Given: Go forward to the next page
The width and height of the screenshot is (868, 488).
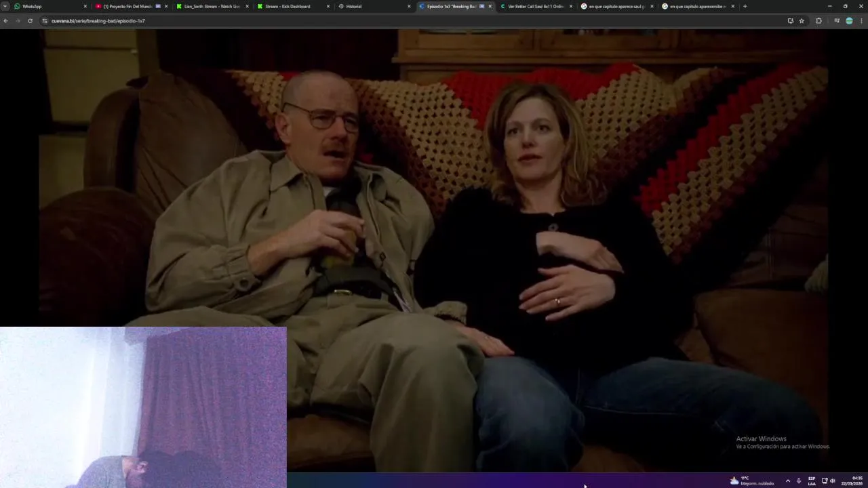Looking at the screenshot, I should (x=18, y=21).
